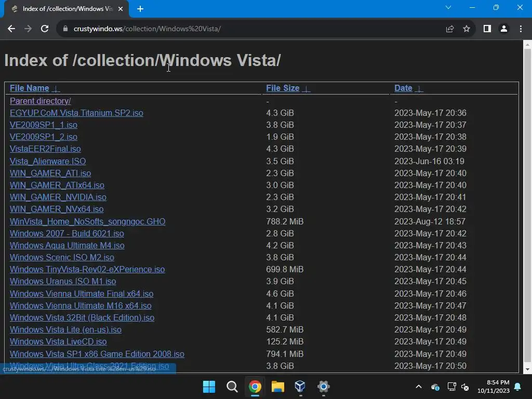Sort File Size descending arrow
The image size is (532, 399).
[307, 89]
